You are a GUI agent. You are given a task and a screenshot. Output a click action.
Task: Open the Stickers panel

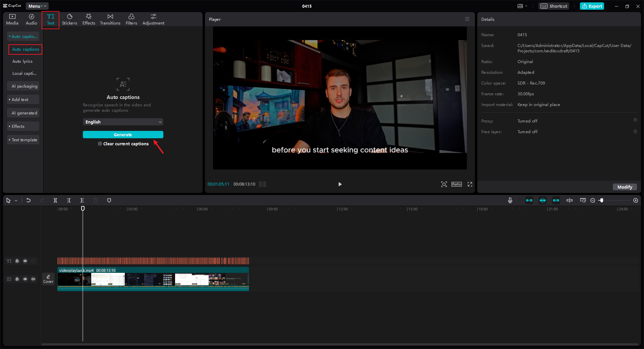(69, 19)
